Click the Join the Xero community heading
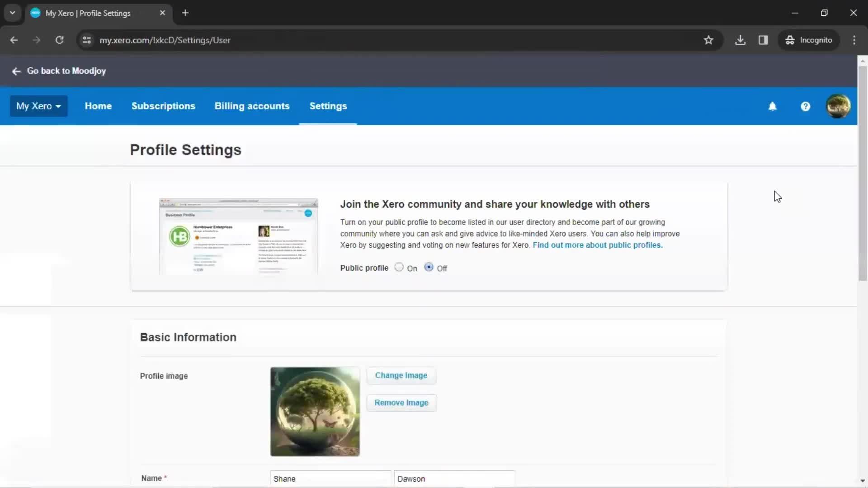 [495, 204]
